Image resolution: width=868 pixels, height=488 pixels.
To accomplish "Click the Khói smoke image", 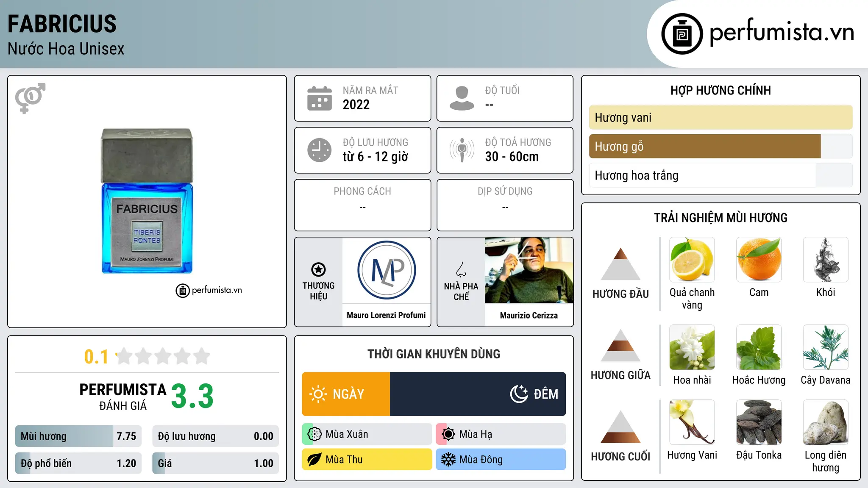I will 826,260.
